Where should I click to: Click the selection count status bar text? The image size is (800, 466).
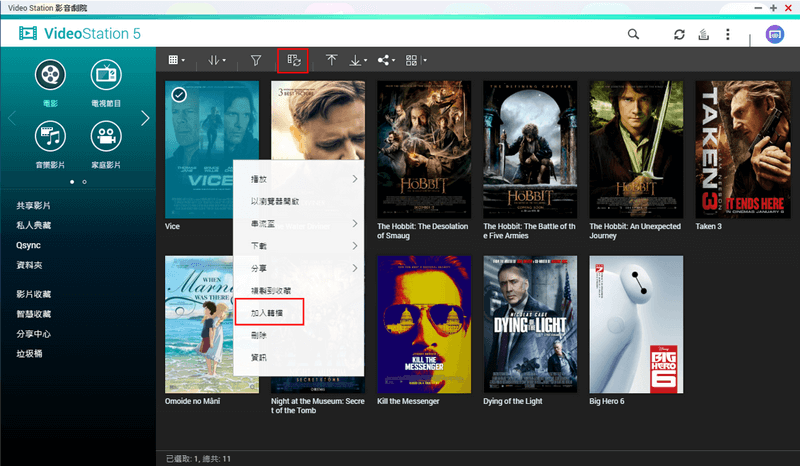click(x=198, y=459)
